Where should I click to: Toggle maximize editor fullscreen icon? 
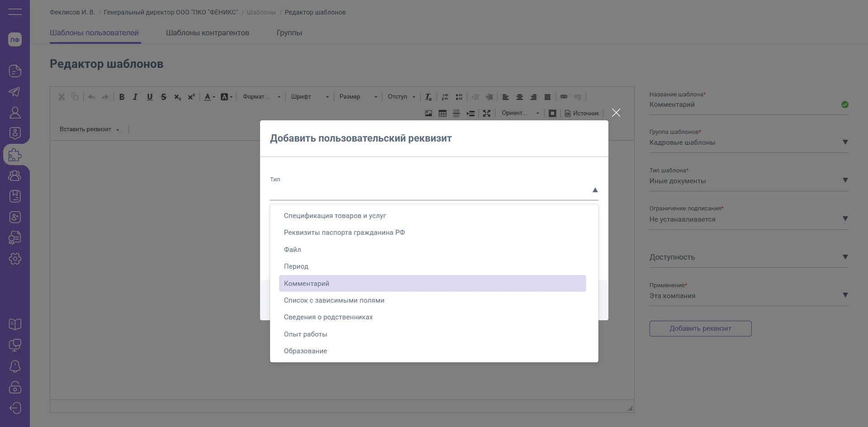487,113
